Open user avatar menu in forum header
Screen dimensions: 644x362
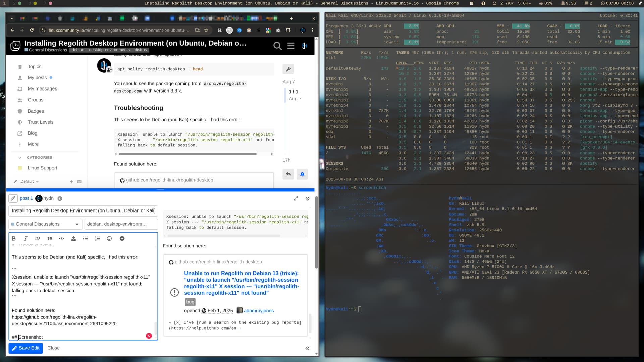tap(304, 46)
